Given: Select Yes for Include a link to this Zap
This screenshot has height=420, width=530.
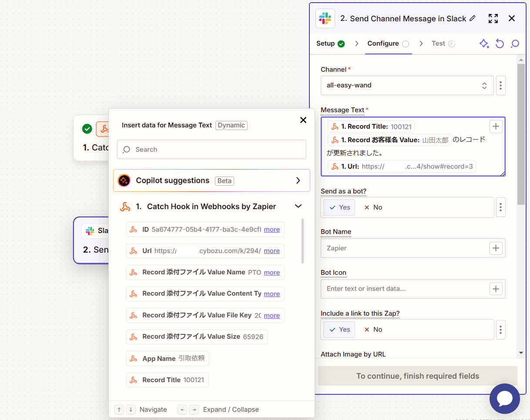Looking at the screenshot, I should coord(339,330).
